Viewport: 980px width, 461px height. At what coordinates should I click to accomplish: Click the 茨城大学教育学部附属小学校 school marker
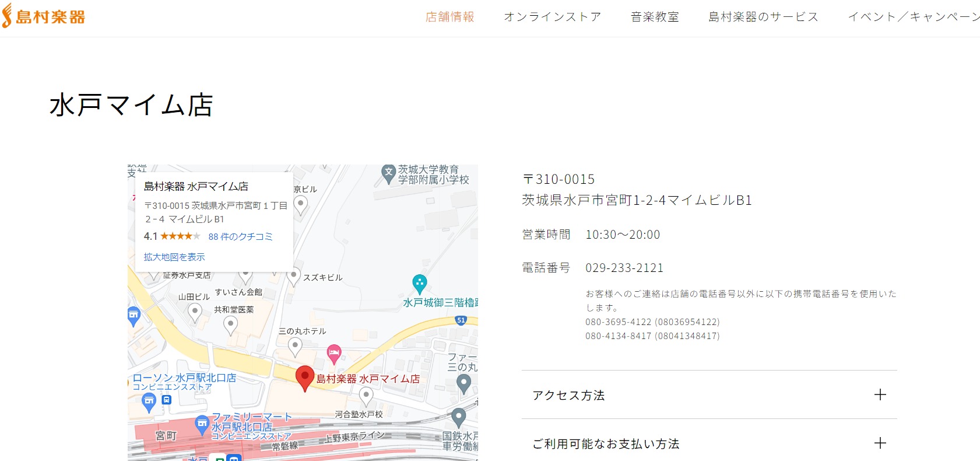[x=389, y=174]
